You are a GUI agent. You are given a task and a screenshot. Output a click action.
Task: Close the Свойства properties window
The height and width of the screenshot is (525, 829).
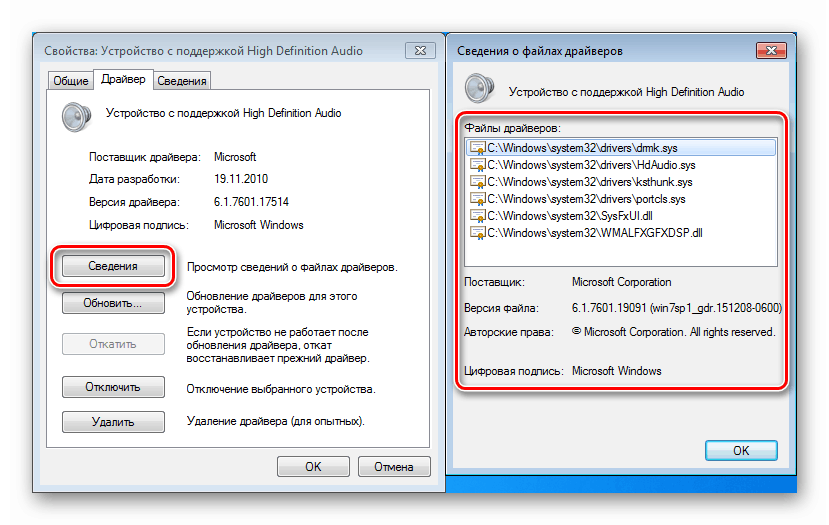click(420, 50)
